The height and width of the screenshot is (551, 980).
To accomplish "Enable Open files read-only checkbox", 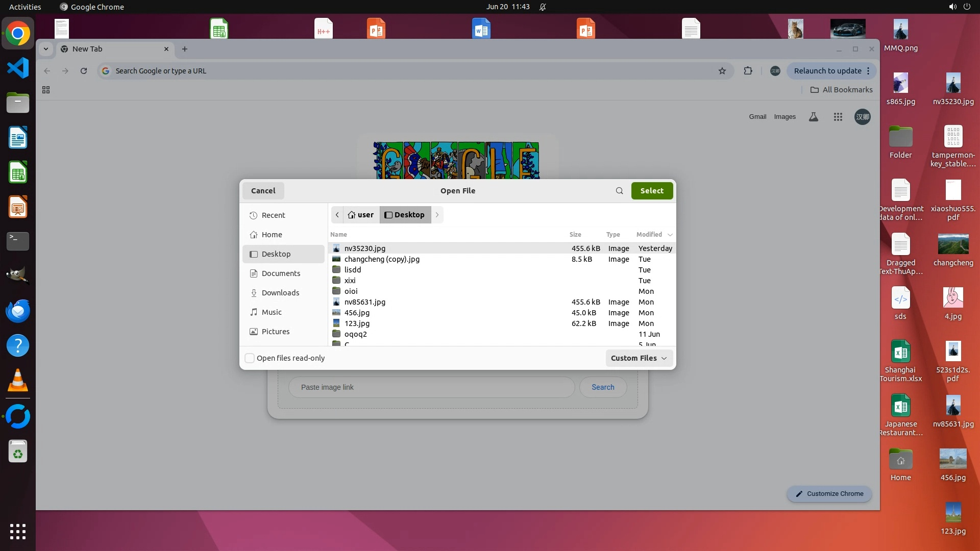I will tap(250, 358).
